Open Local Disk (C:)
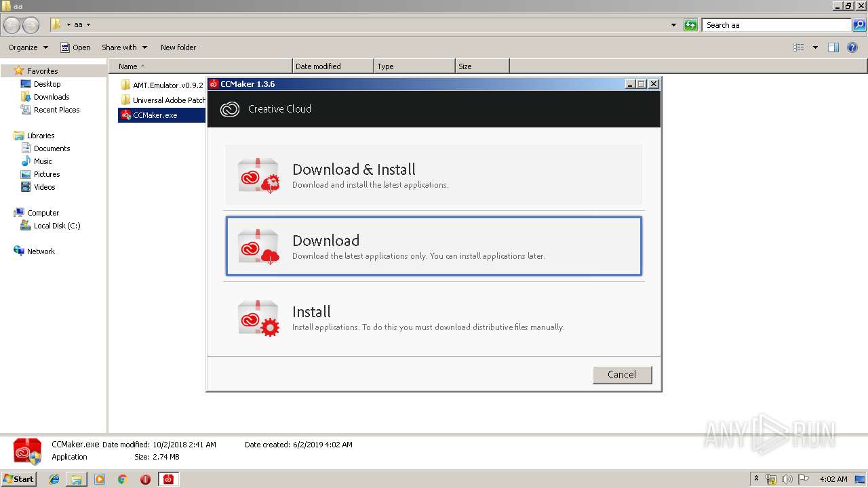The height and width of the screenshot is (488, 868). point(57,226)
